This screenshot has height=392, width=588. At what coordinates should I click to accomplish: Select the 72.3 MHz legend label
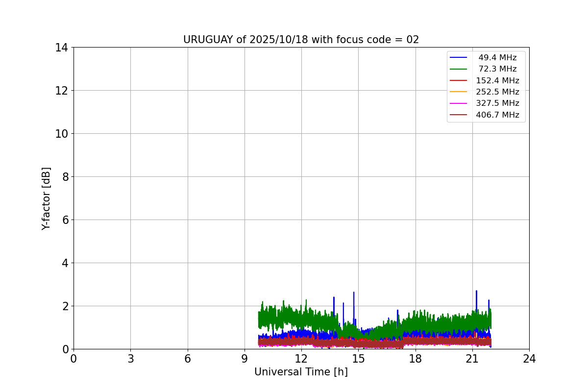(x=497, y=69)
